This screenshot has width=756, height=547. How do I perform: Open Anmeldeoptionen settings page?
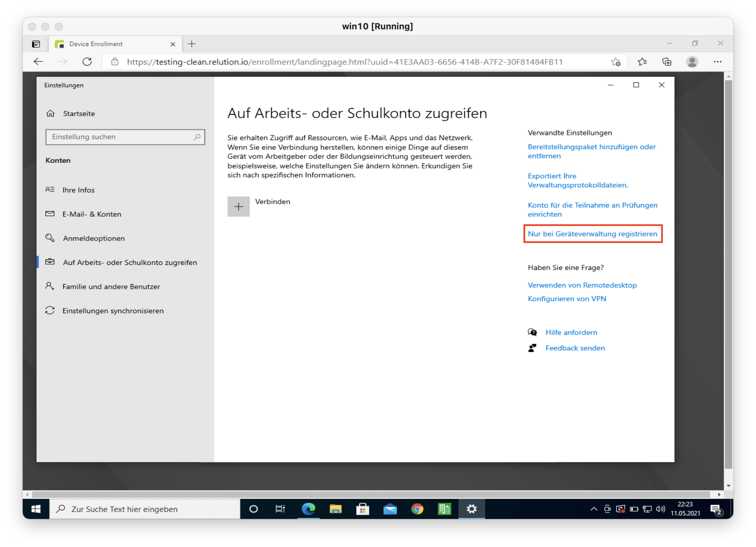click(x=94, y=238)
